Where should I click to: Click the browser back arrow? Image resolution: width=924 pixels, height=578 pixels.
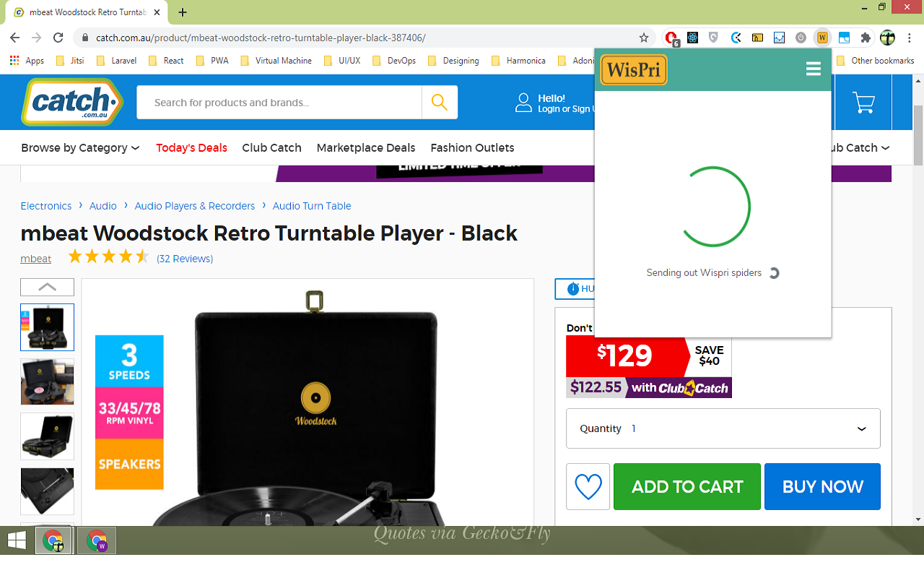point(15,38)
